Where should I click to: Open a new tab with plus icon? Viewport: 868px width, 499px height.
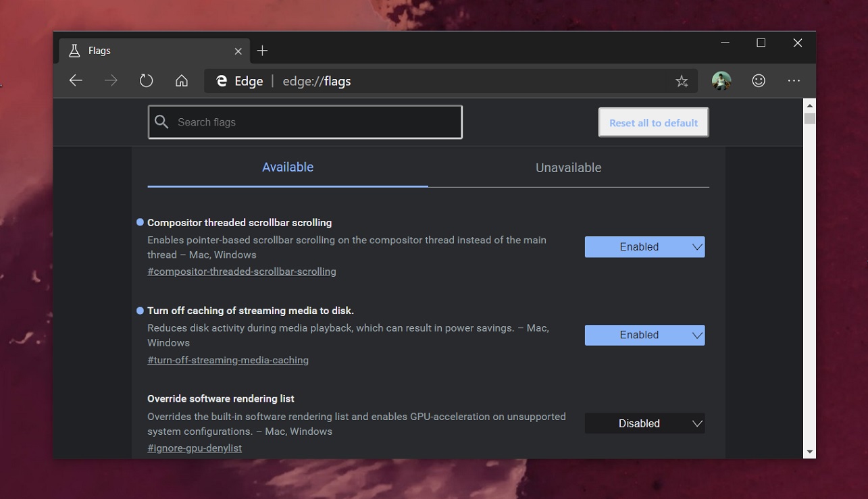point(263,51)
